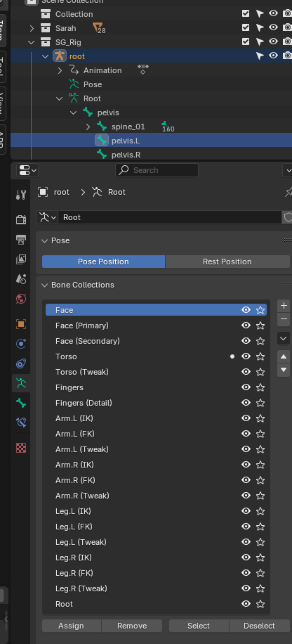
Task: Open the Physics properties tab
Action: [x=21, y=343]
